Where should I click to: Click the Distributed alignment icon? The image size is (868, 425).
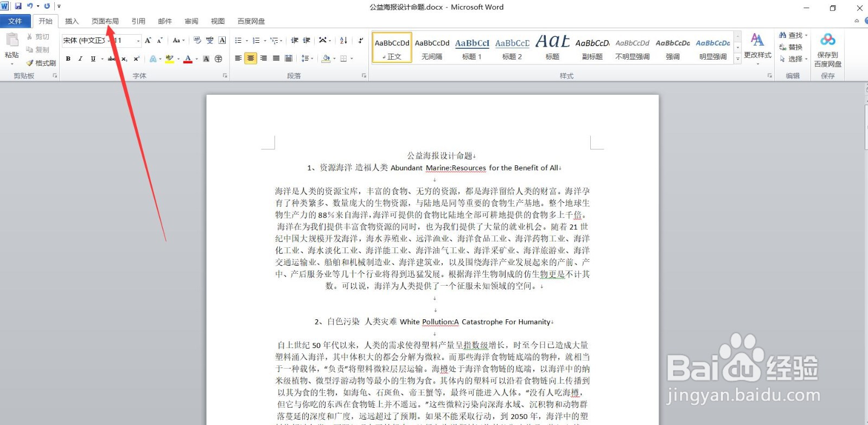[289, 59]
